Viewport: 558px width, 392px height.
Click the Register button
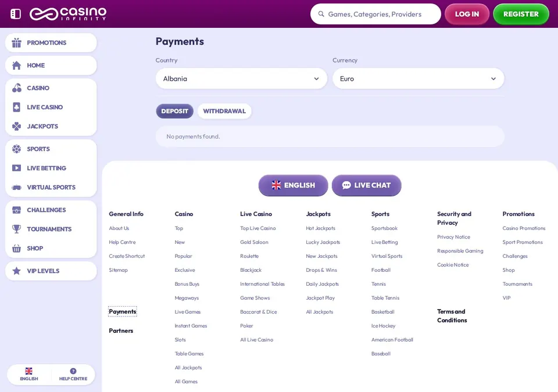[521, 14]
